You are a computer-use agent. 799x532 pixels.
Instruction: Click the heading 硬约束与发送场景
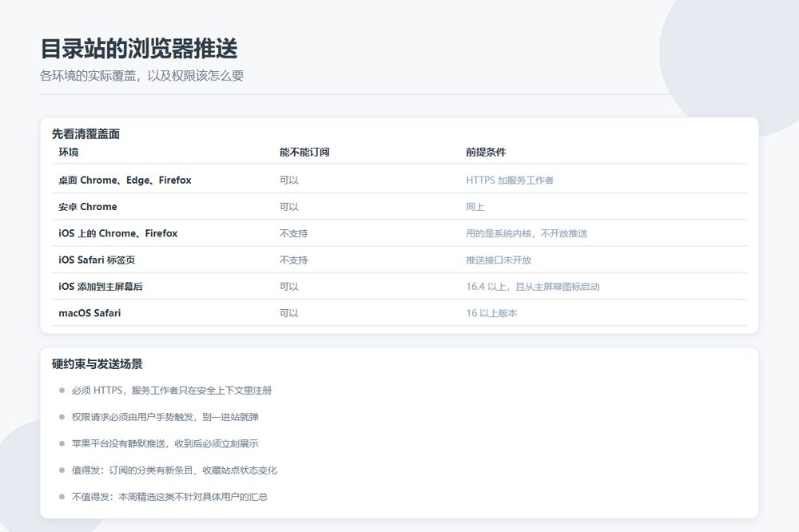coord(97,363)
